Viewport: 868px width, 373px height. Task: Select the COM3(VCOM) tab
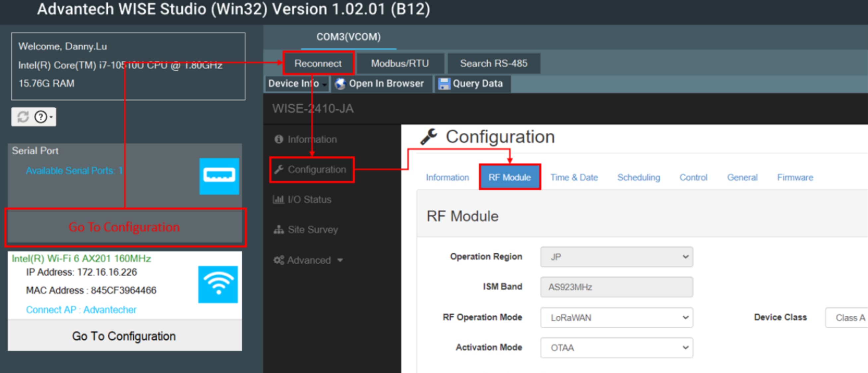click(348, 37)
